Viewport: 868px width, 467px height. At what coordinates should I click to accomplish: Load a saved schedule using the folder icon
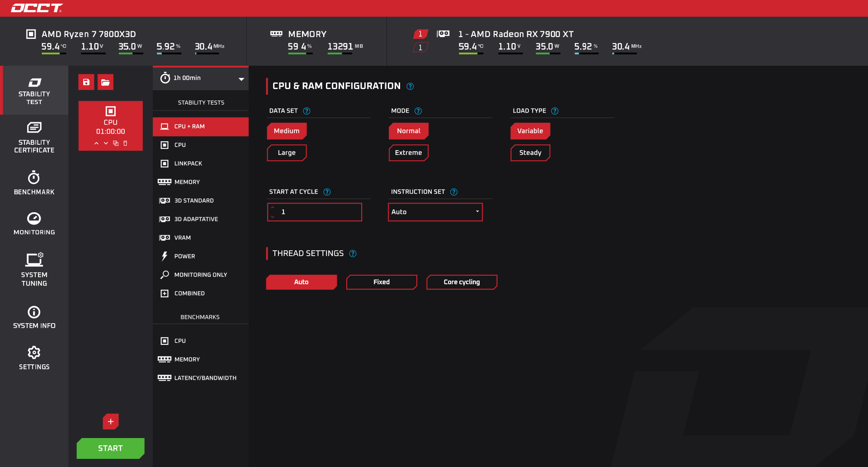click(105, 82)
